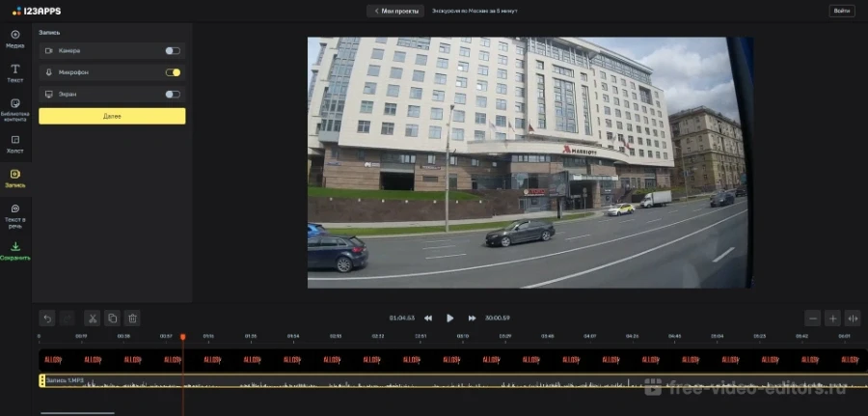
Task: Duplicate the selected clip
Action: click(x=113, y=318)
